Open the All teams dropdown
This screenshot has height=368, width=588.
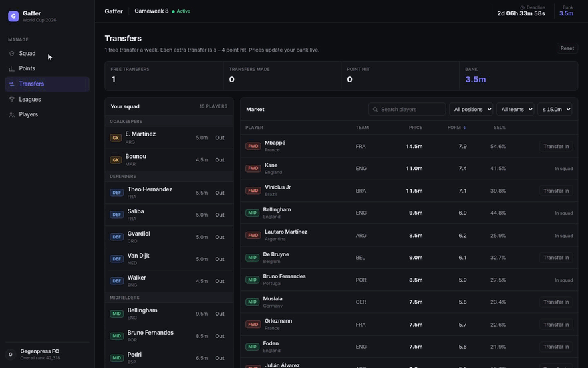pos(515,109)
